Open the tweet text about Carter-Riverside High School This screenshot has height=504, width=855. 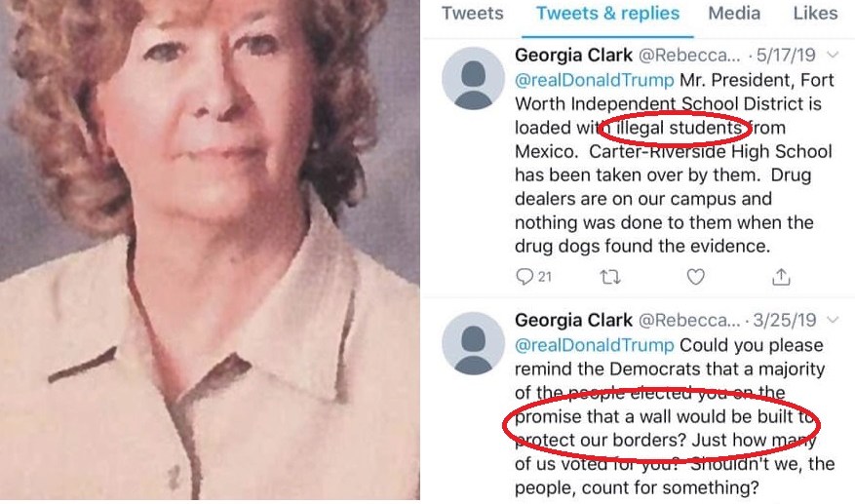(x=674, y=163)
